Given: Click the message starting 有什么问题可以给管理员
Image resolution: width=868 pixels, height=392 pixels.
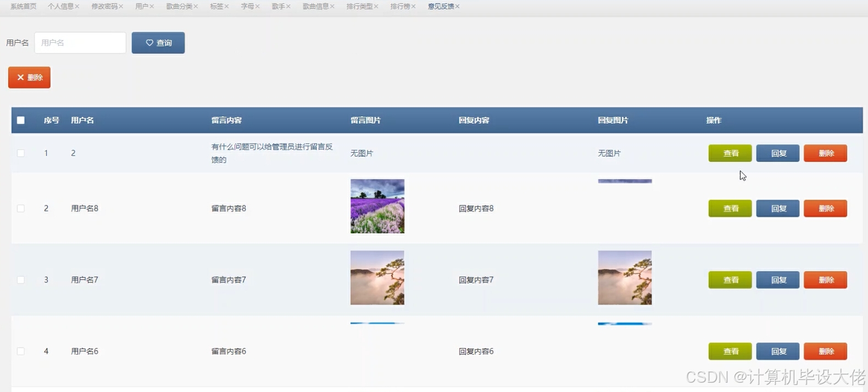Looking at the screenshot, I should click(x=272, y=153).
